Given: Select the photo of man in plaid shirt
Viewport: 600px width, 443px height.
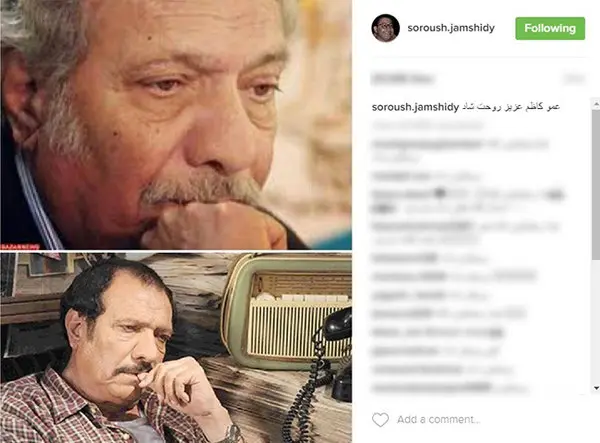Looking at the screenshot, I should click(x=176, y=348).
